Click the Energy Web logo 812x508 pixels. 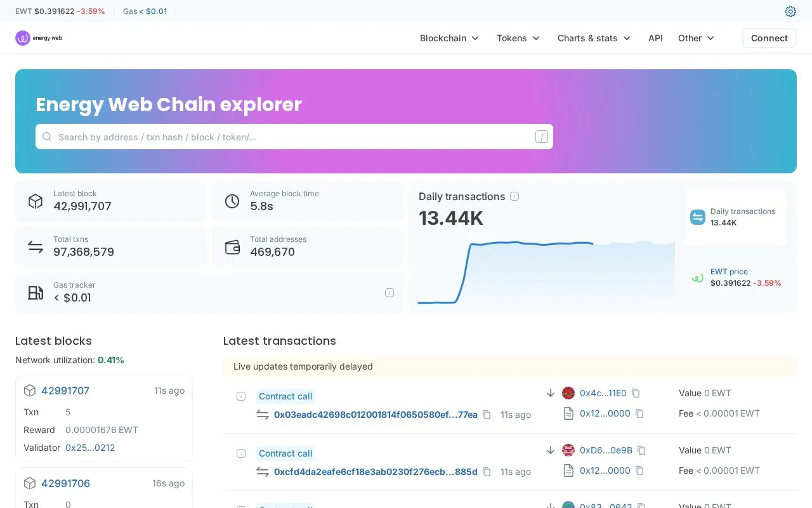pos(39,38)
